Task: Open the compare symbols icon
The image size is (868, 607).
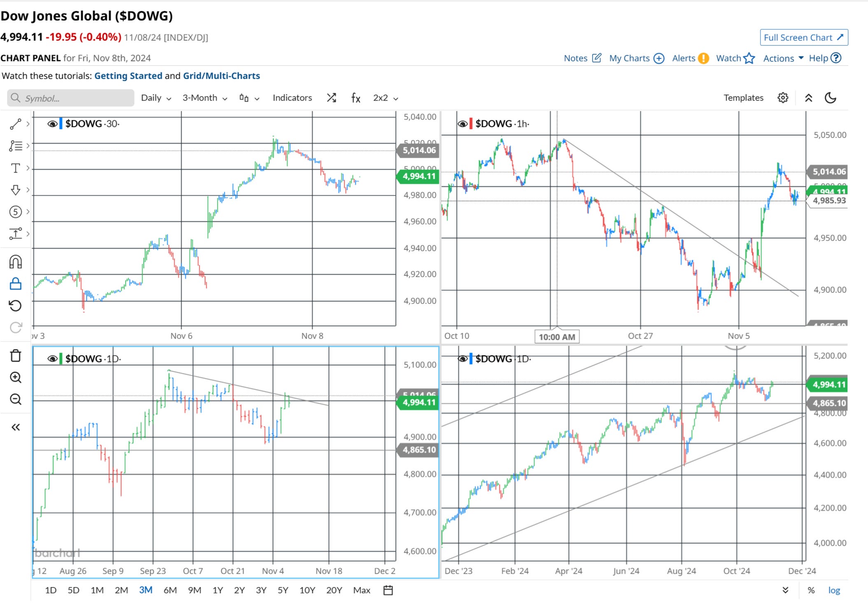Action: tap(331, 98)
